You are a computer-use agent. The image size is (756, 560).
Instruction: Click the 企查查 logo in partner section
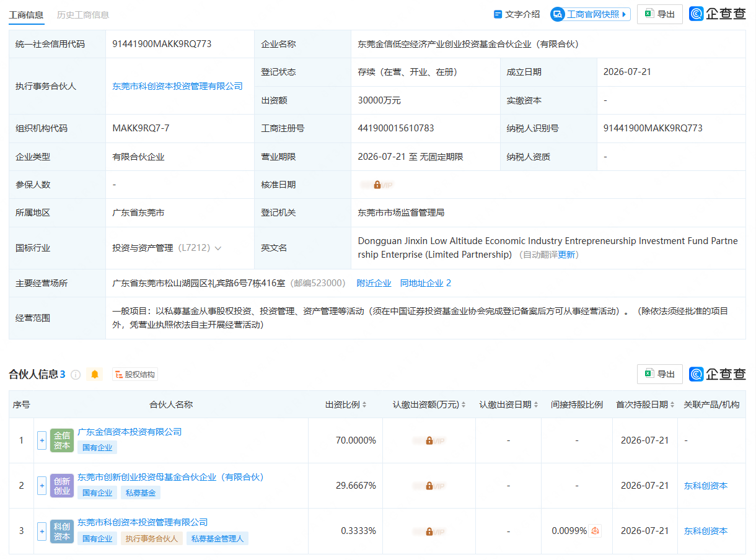(x=718, y=374)
